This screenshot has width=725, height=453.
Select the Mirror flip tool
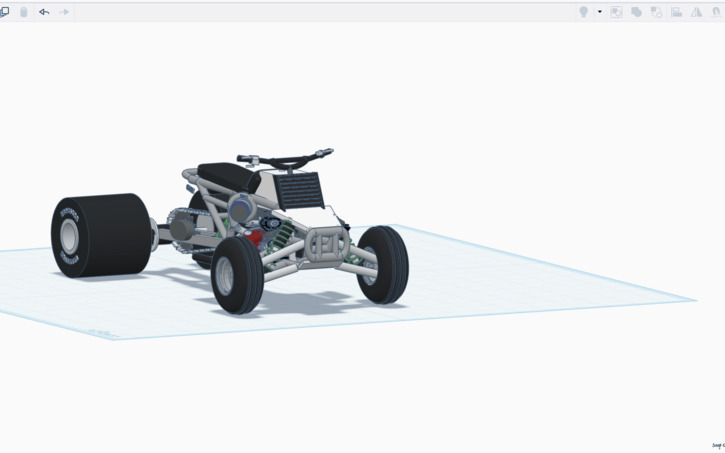696,12
